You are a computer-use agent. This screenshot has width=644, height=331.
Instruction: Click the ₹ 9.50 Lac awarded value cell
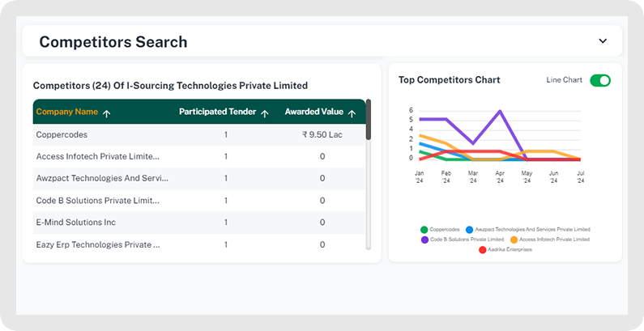click(x=322, y=134)
